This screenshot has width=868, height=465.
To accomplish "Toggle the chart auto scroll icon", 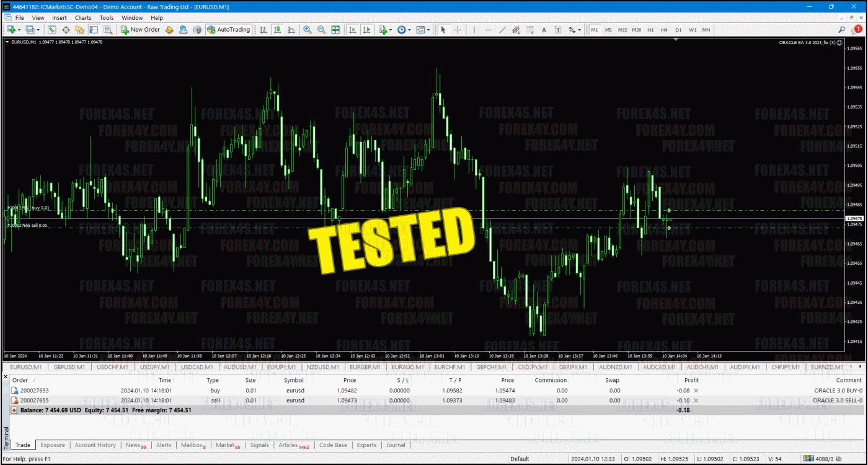I will [352, 30].
